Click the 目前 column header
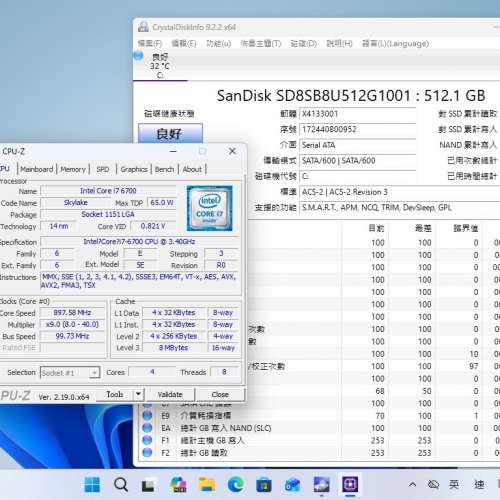Image resolution: width=500 pixels, height=500 pixels. (x=377, y=228)
